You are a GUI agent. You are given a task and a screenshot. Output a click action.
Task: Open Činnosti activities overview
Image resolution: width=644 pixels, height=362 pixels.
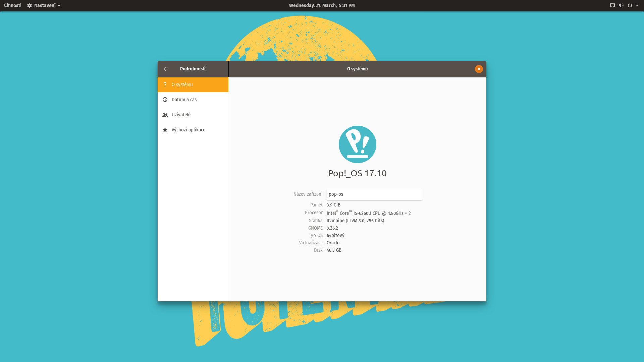(13, 5)
